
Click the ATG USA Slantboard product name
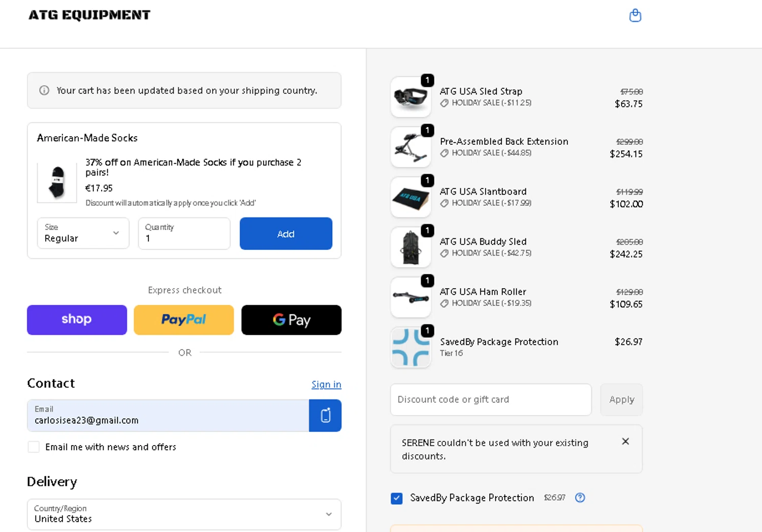click(x=483, y=192)
